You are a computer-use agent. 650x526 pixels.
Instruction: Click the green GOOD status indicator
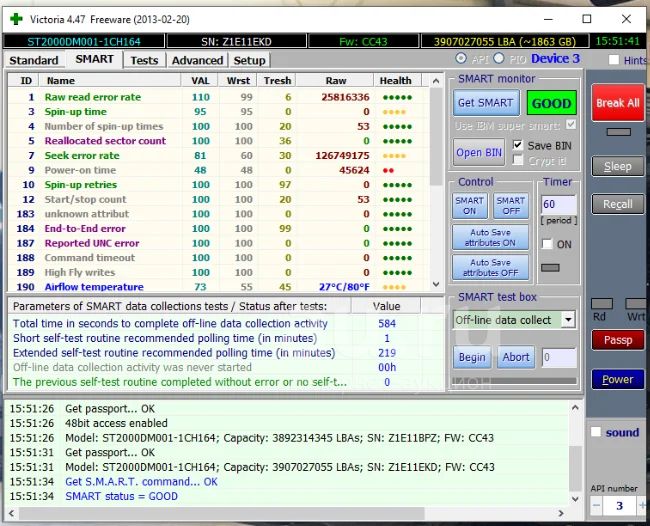click(551, 103)
